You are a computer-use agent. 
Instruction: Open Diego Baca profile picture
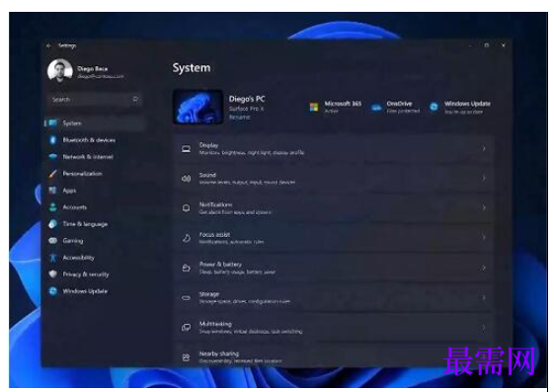coord(60,71)
